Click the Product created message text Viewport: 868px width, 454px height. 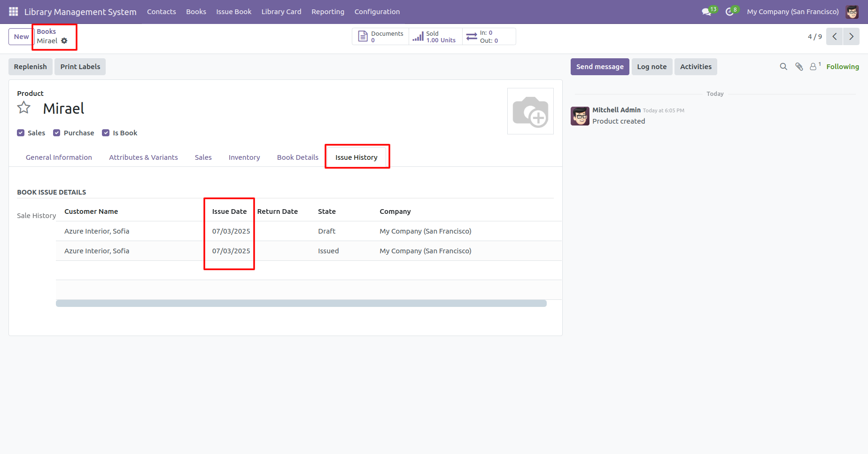(619, 121)
